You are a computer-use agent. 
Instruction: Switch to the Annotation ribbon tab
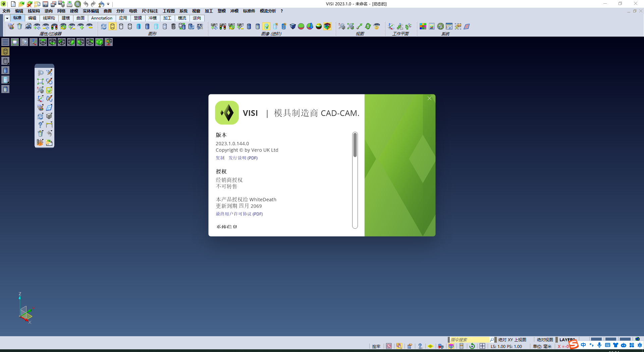pyautogui.click(x=102, y=18)
